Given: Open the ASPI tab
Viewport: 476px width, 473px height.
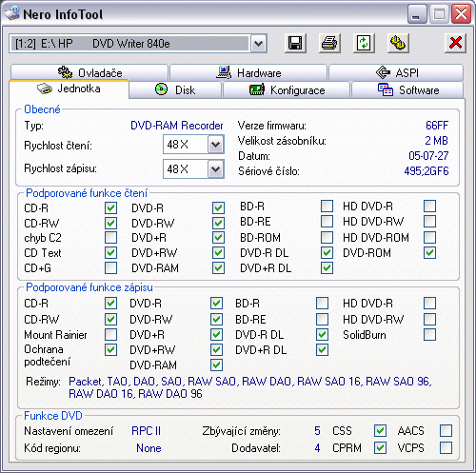Looking at the screenshot, I should click(396, 72).
